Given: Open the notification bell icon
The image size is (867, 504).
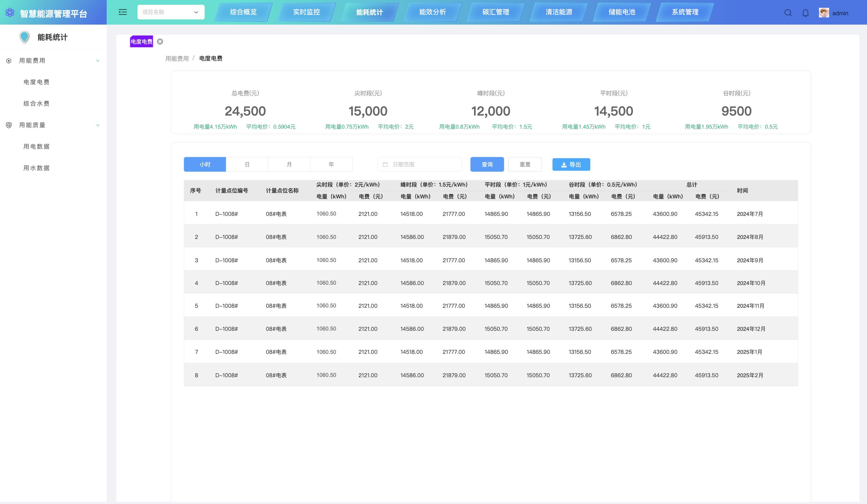Looking at the screenshot, I should click(x=805, y=13).
